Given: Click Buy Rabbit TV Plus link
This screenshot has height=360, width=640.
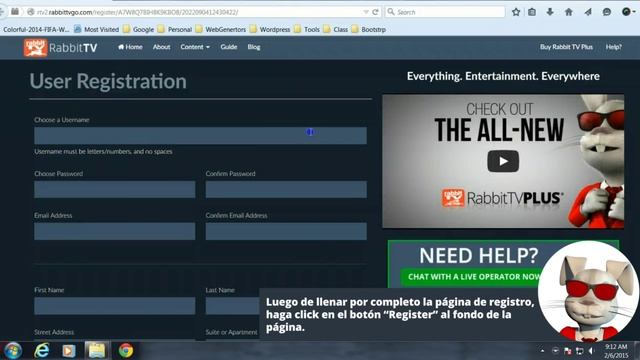Looking at the screenshot, I should tap(566, 47).
